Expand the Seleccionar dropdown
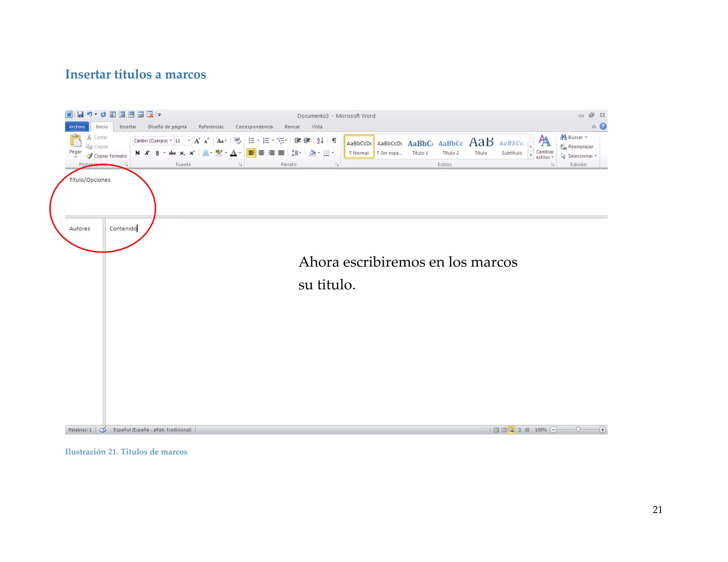Viewport: 728px width, 562px height. (595, 156)
